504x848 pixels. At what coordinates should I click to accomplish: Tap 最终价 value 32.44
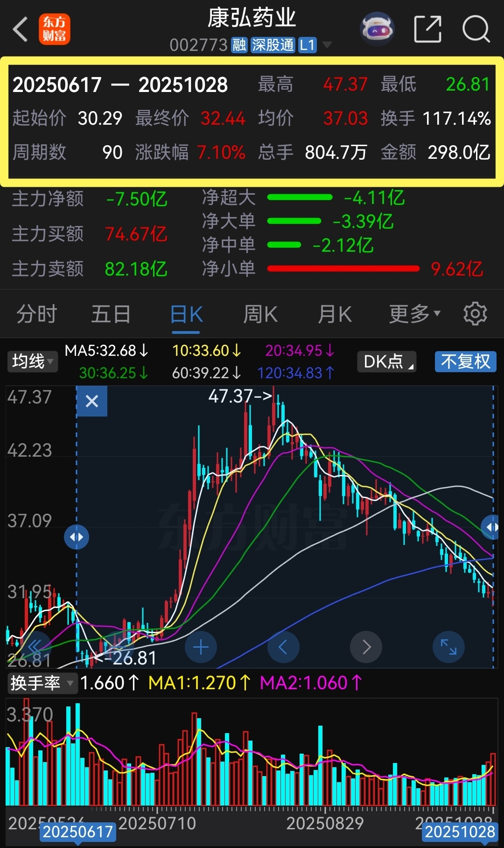click(223, 118)
